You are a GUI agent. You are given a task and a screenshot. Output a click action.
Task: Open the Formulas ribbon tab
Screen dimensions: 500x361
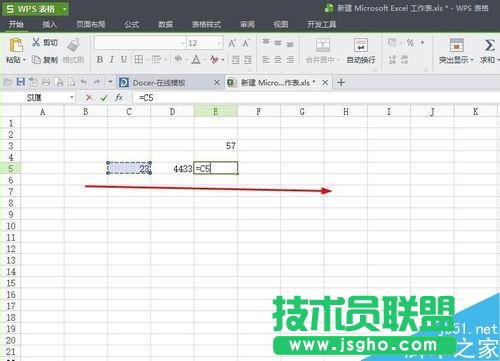tap(131, 24)
